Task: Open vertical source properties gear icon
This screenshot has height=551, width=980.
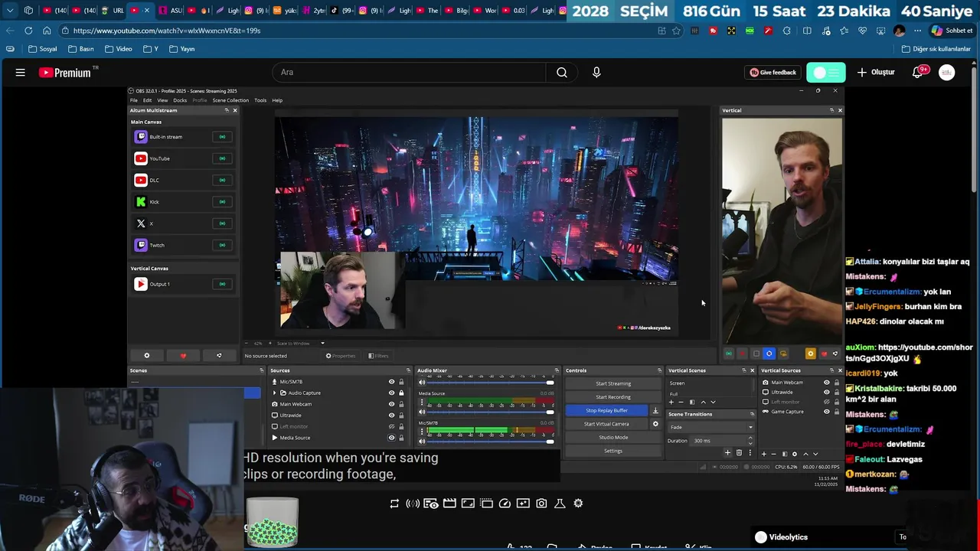Action: [794, 454]
